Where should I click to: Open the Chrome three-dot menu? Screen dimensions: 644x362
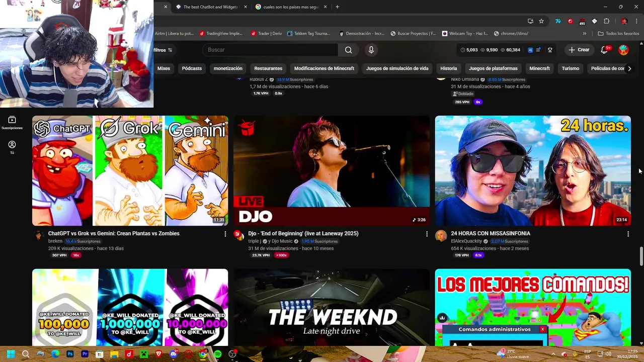coord(636,21)
